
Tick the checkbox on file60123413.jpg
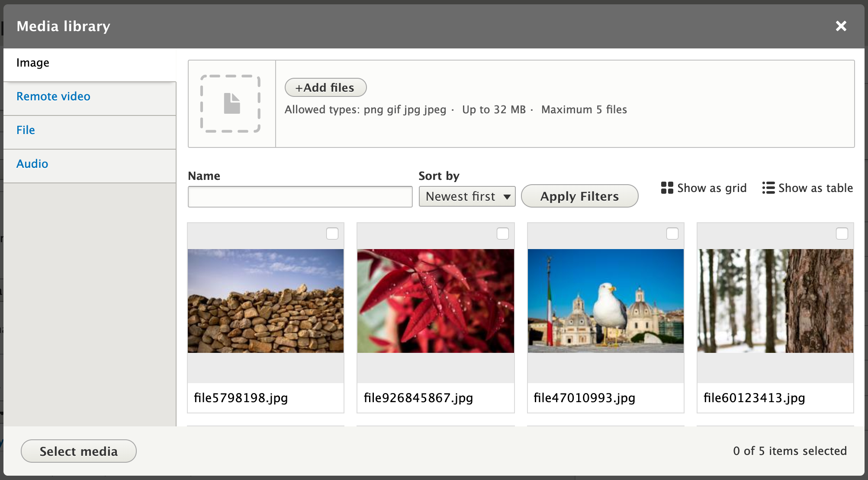[842, 234]
